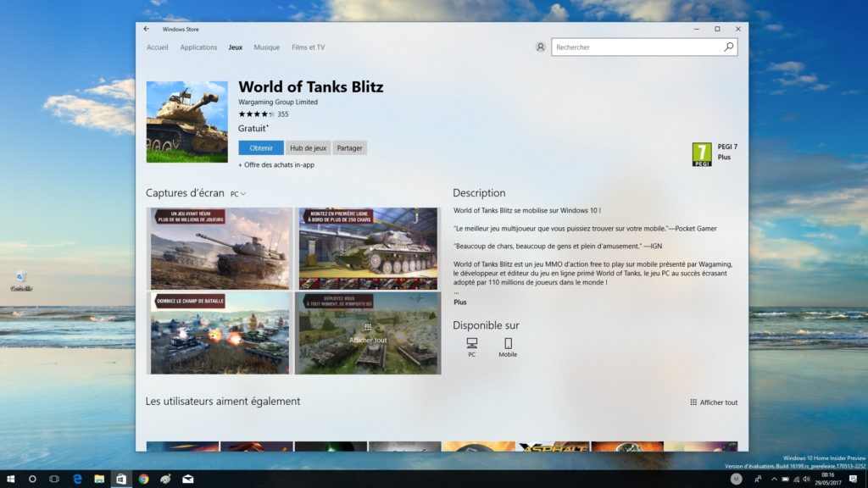Screen dimensions: 868x488
Task: Open File Explorer from the taskbar
Action: click(x=99, y=480)
